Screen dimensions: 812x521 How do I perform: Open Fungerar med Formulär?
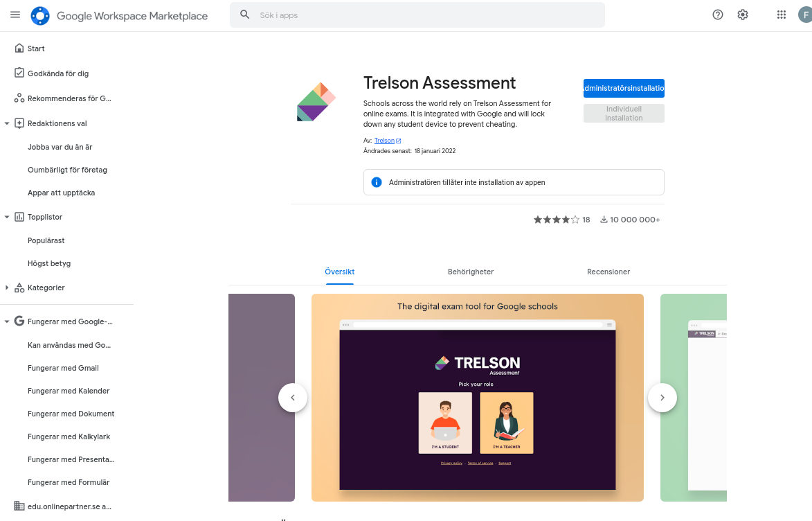click(x=67, y=482)
